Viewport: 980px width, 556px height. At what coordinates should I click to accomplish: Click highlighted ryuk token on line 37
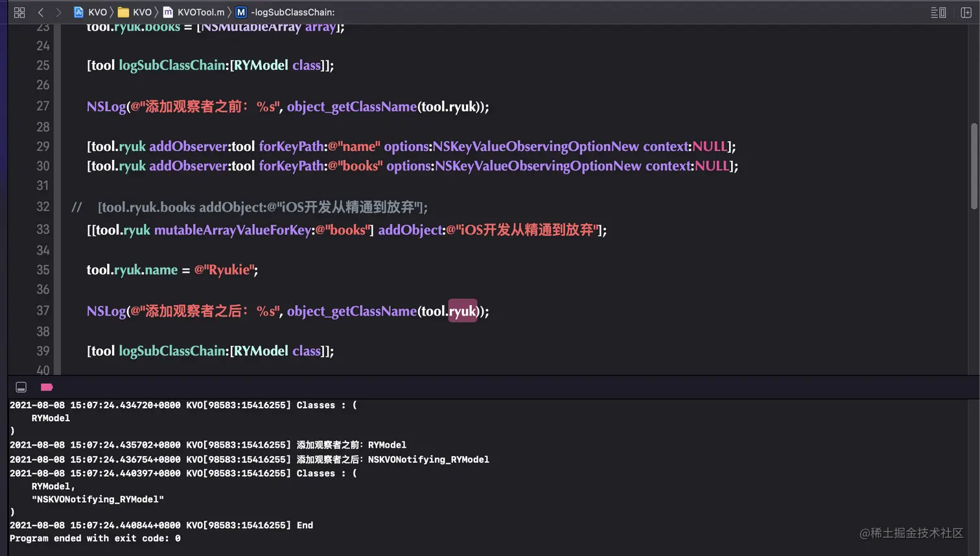click(463, 311)
